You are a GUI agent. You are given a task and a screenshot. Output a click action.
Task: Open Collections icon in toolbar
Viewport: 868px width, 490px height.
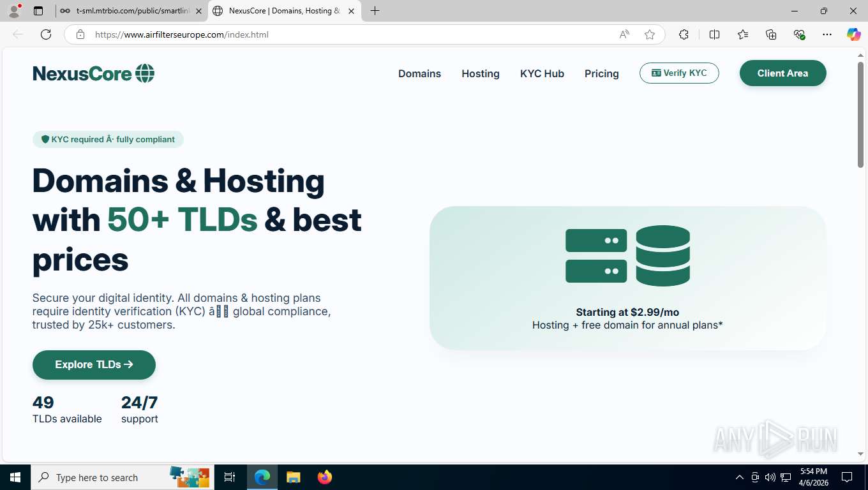coord(771,34)
